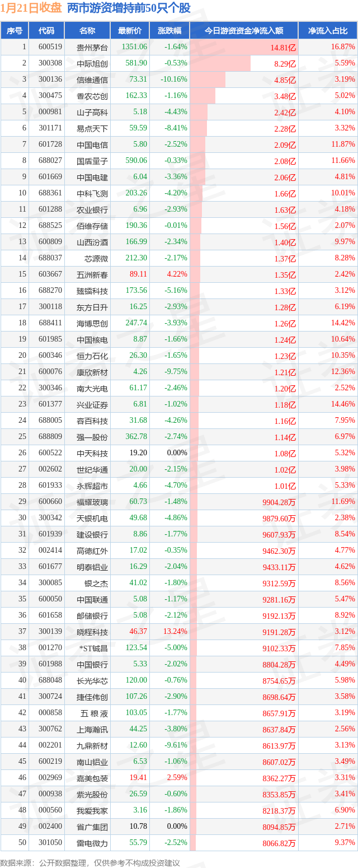This screenshot has width=358, height=868.
Task: Select stock name 中国银行
Action: pos(92,664)
